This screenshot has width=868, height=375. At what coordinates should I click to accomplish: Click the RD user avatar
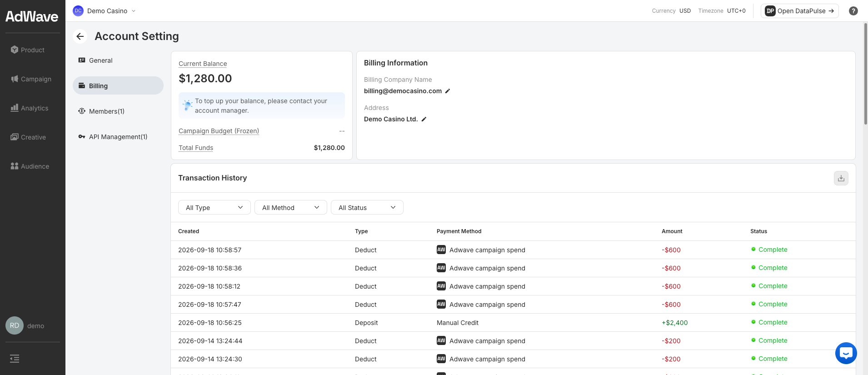(x=15, y=325)
